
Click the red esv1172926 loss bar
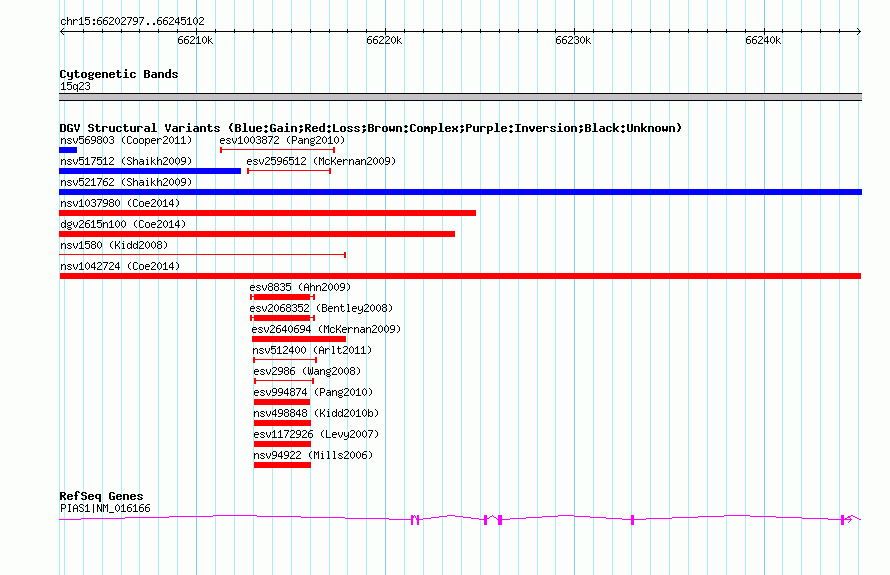(x=282, y=444)
